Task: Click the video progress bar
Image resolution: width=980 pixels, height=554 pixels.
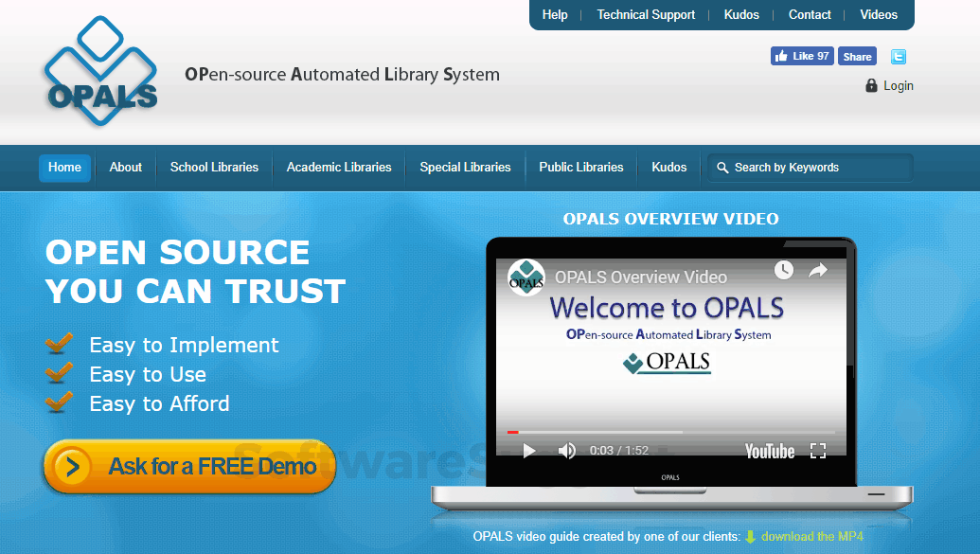Action: [671, 432]
